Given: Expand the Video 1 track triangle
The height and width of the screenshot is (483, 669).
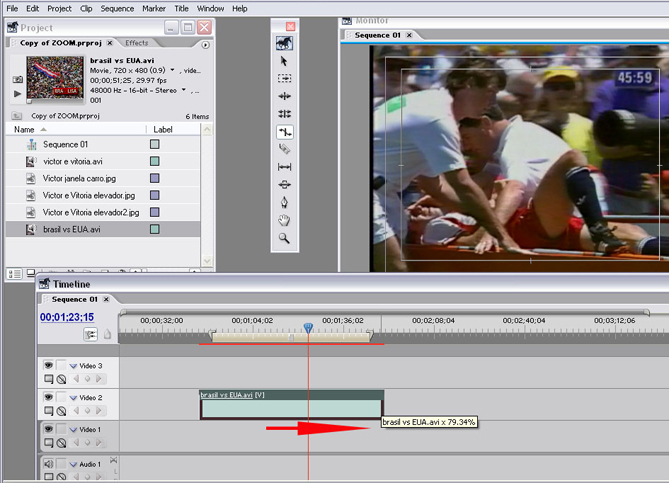Looking at the screenshot, I should [x=73, y=429].
